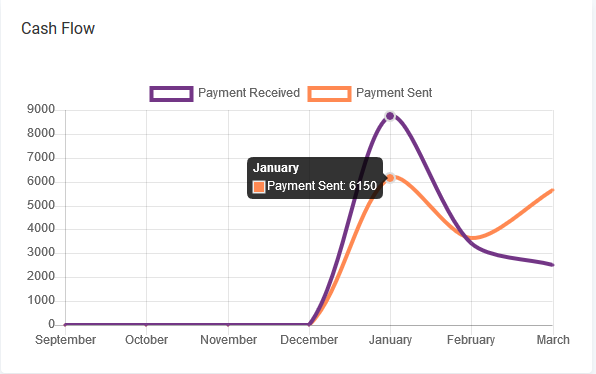This screenshot has height=374, width=596.
Task: Select the orange January data point
Action: (x=390, y=178)
